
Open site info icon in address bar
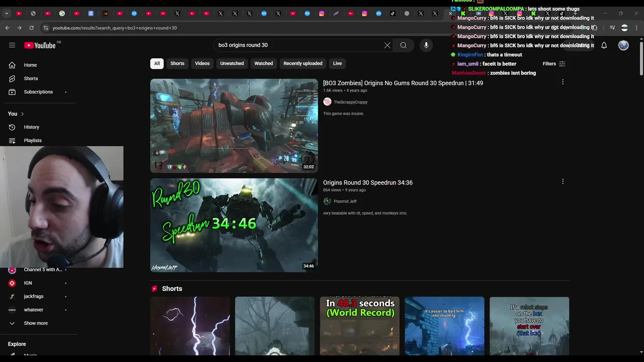click(x=46, y=28)
